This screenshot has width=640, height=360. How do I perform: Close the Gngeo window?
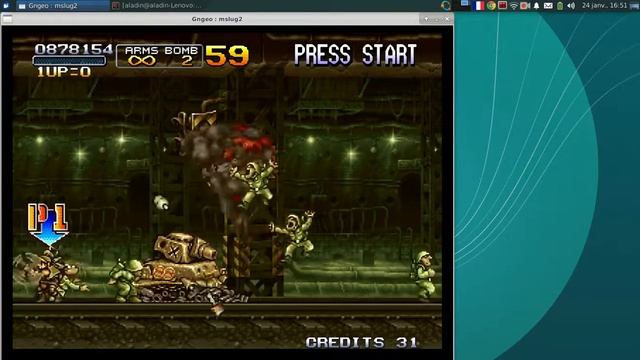coord(447,19)
